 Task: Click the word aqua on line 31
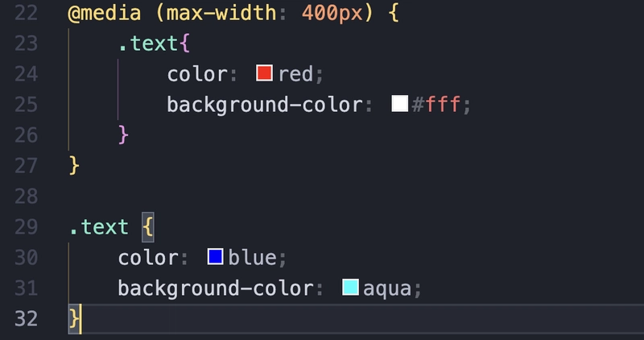point(387,288)
